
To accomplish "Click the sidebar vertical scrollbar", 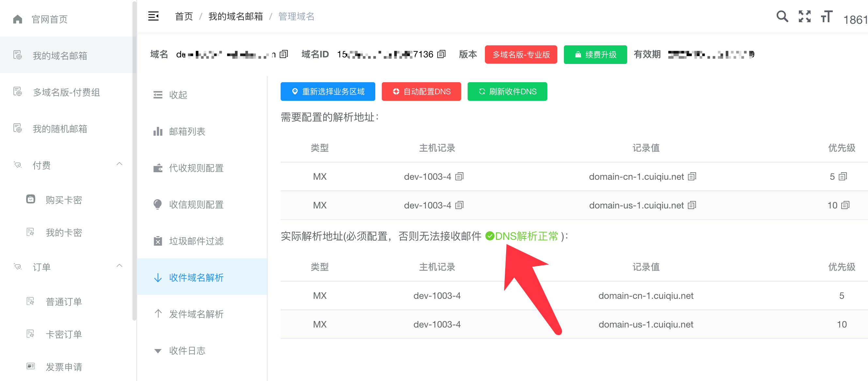I will [134, 161].
